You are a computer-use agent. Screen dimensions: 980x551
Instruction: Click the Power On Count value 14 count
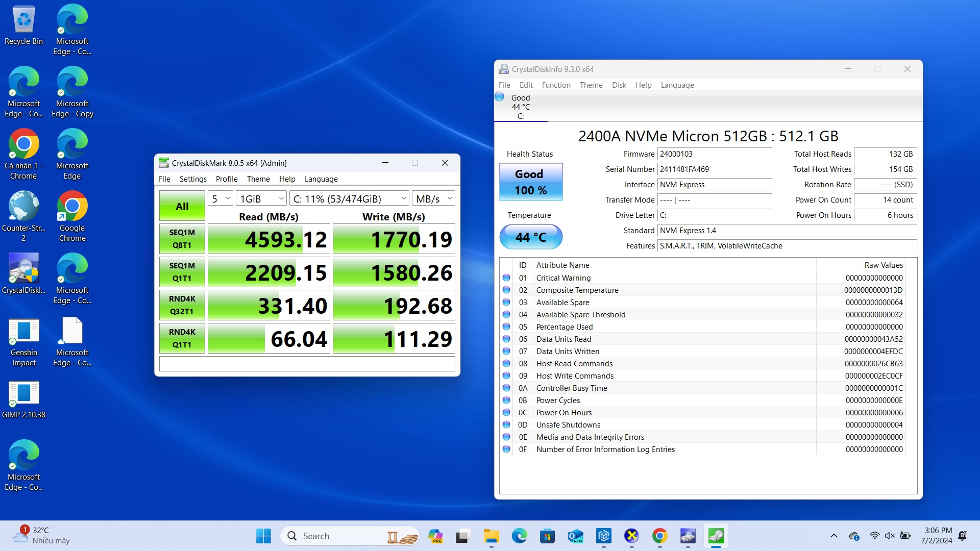pyautogui.click(x=886, y=200)
